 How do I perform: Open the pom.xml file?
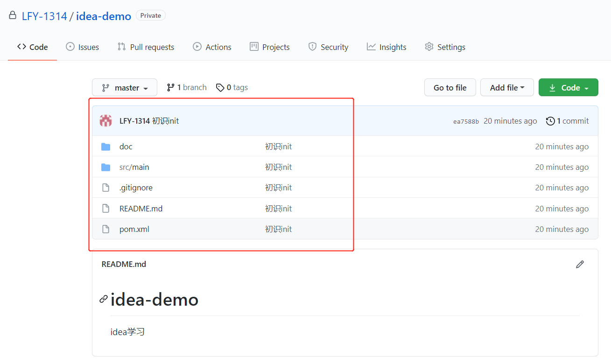tap(134, 229)
